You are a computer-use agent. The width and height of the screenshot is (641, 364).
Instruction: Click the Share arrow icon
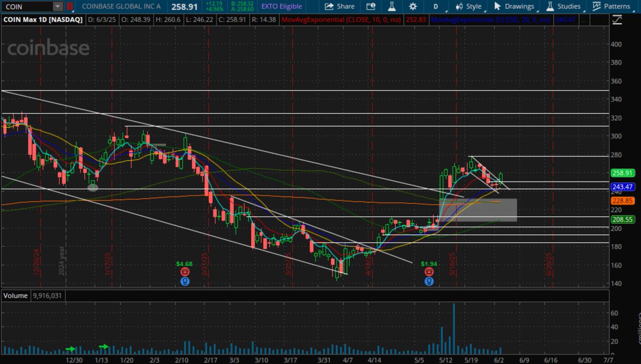329,6
